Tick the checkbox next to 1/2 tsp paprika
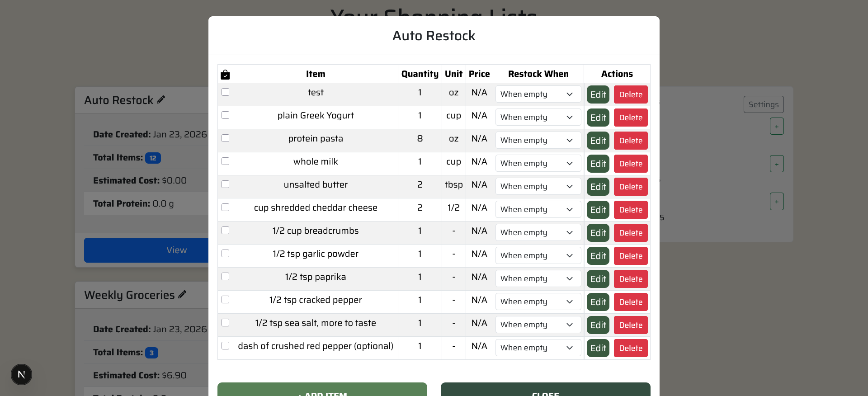The height and width of the screenshot is (396, 868). click(x=225, y=276)
